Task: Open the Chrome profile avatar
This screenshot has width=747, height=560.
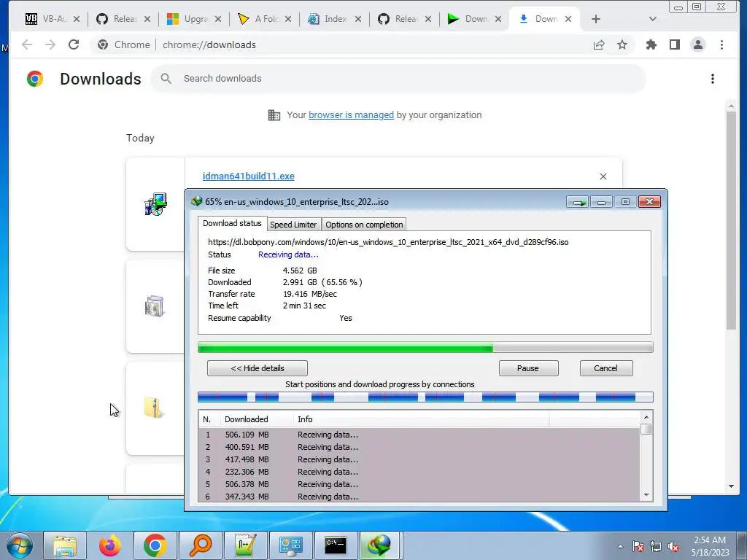Action: 698,44
